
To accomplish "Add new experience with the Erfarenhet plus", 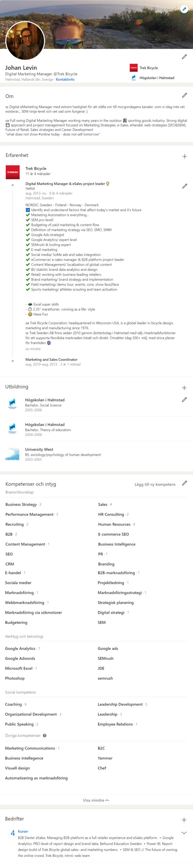I will tap(185, 156).
